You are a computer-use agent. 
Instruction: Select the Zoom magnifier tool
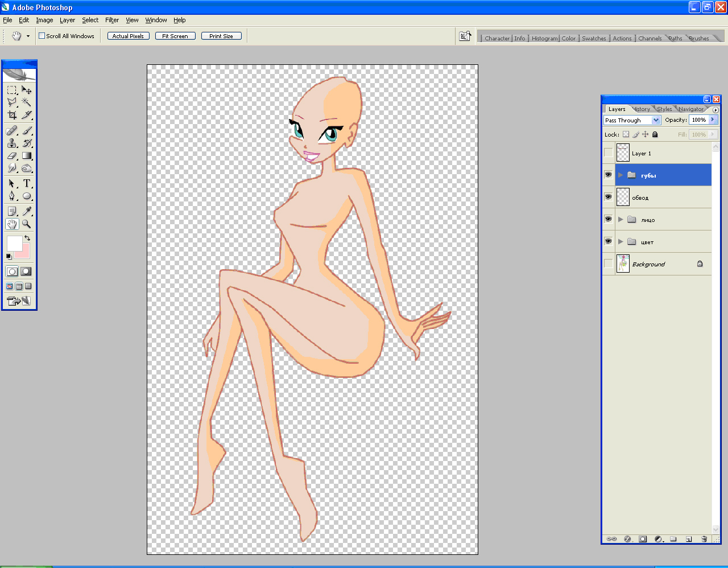coord(27,224)
